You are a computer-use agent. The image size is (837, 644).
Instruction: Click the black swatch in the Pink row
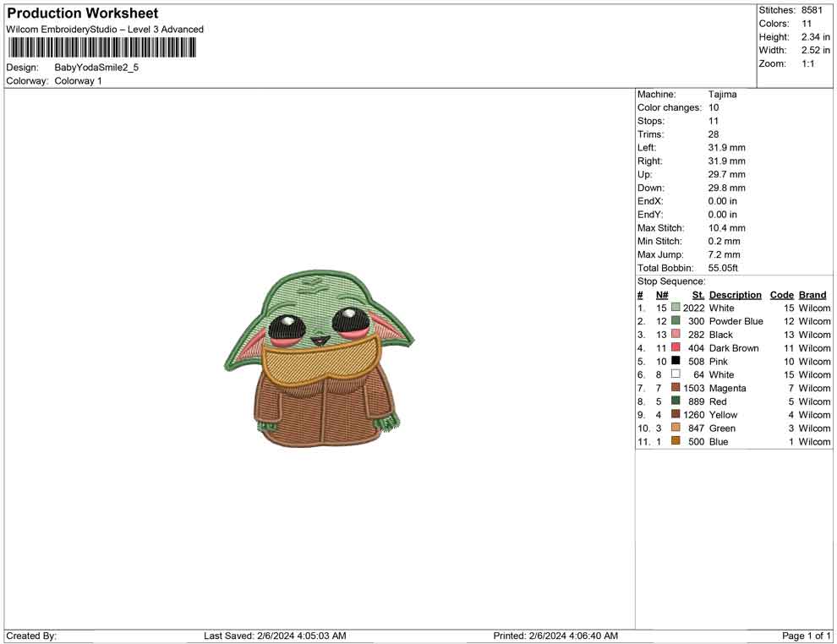(x=676, y=361)
